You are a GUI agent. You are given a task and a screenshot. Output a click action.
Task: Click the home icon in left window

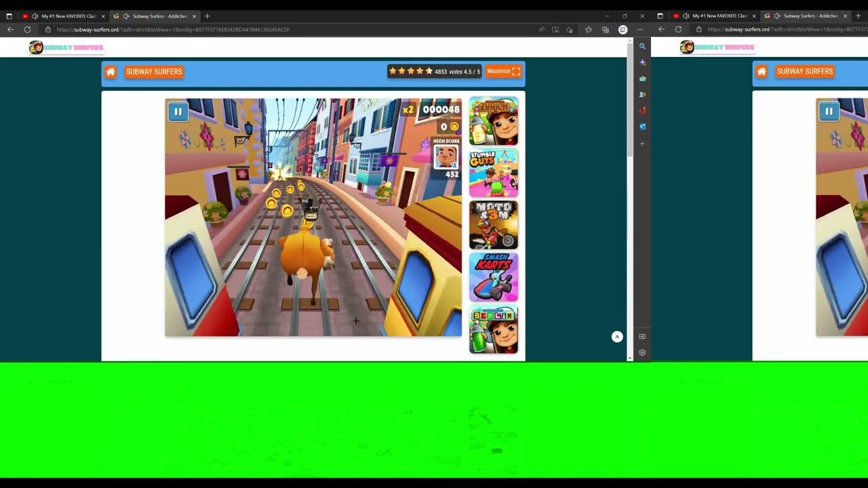[111, 72]
